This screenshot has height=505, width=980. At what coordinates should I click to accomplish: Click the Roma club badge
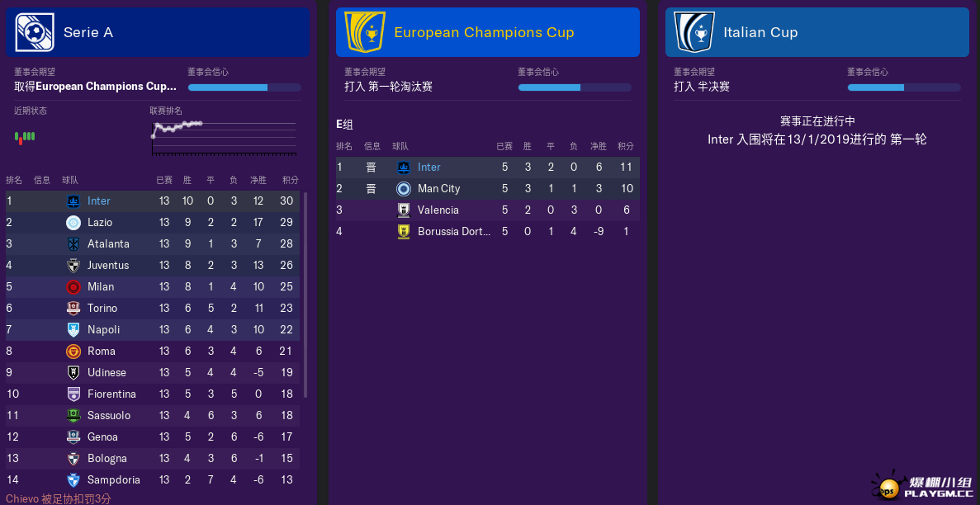pyautogui.click(x=73, y=352)
